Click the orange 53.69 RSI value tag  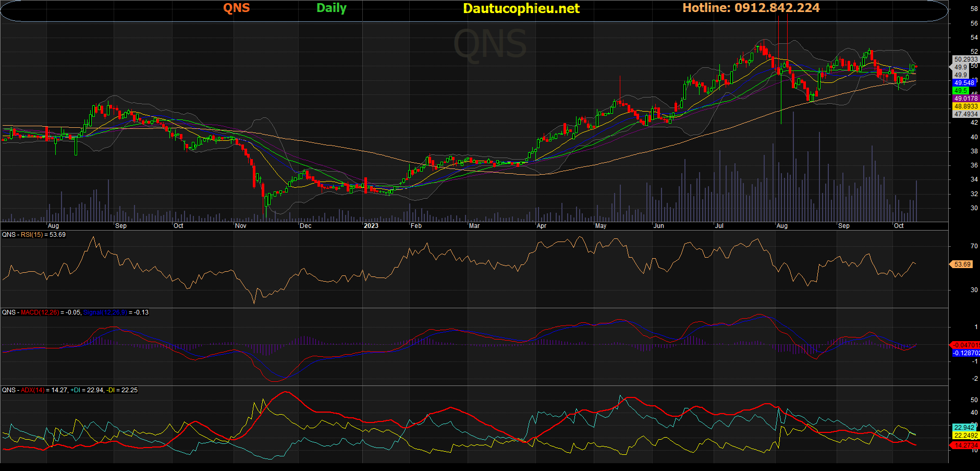[962, 264]
